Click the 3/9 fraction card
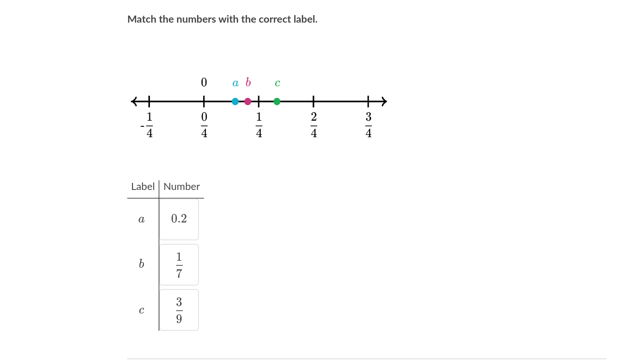The width and height of the screenshot is (644, 362). click(179, 310)
